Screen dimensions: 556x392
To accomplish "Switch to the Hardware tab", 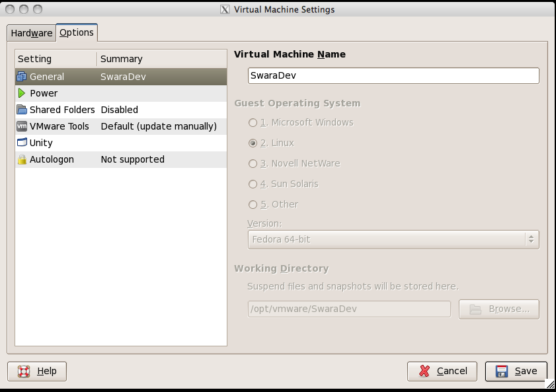I will (x=32, y=33).
